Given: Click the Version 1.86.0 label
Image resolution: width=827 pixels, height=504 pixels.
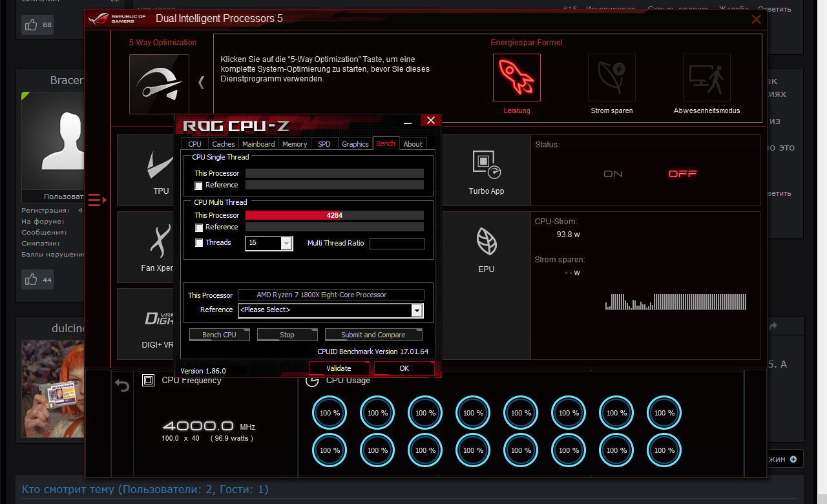Looking at the screenshot, I should [x=203, y=371].
